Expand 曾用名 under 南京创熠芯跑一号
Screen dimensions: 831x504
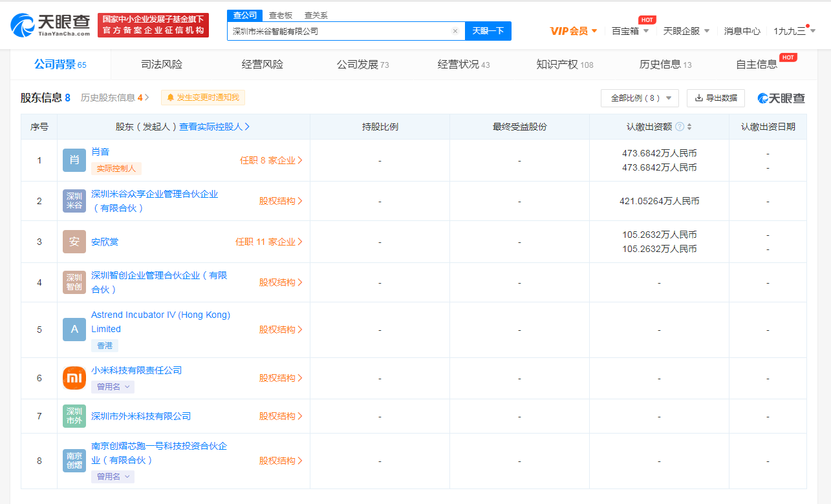(x=113, y=477)
